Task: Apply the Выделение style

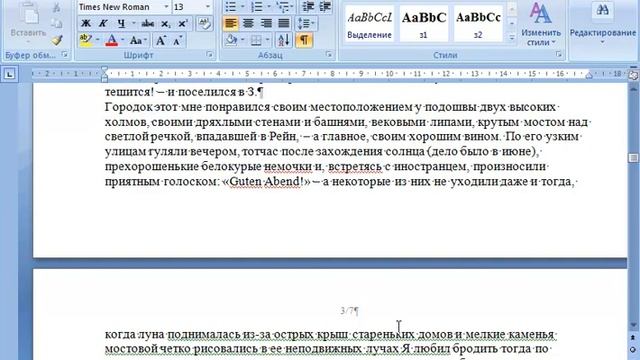Action: [x=369, y=24]
